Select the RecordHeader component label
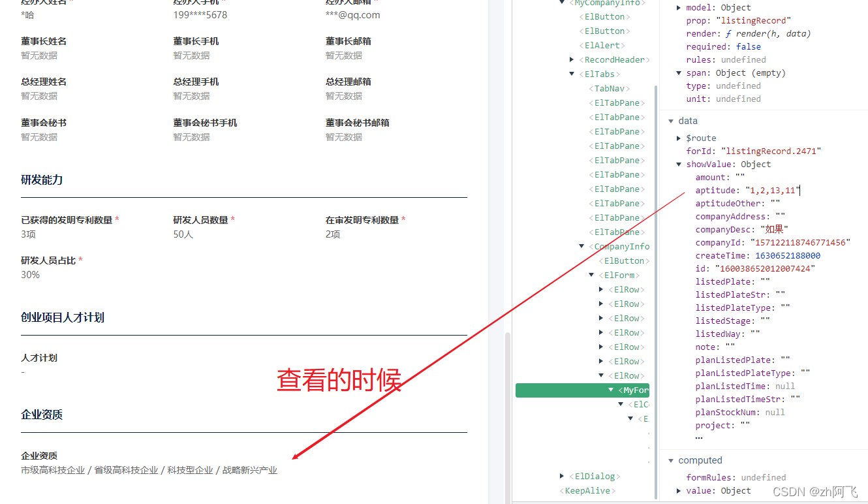The image size is (868, 504). [x=614, y=59]
